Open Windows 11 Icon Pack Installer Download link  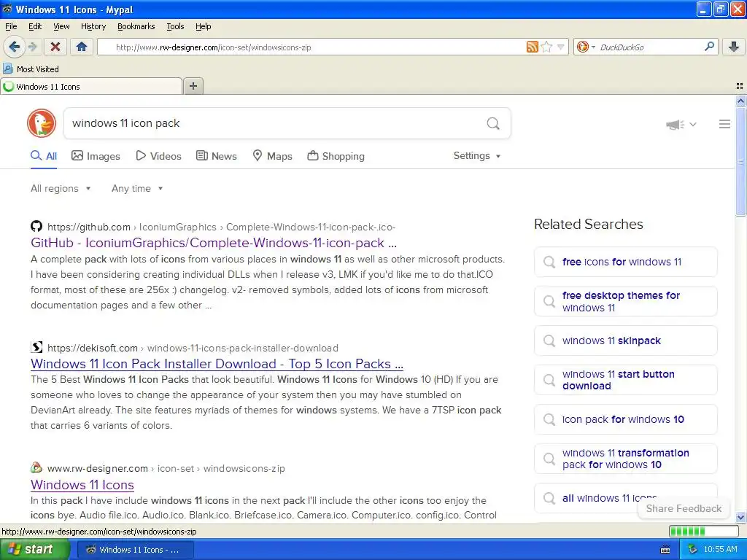pyautogui.click(x=217, y=364)
